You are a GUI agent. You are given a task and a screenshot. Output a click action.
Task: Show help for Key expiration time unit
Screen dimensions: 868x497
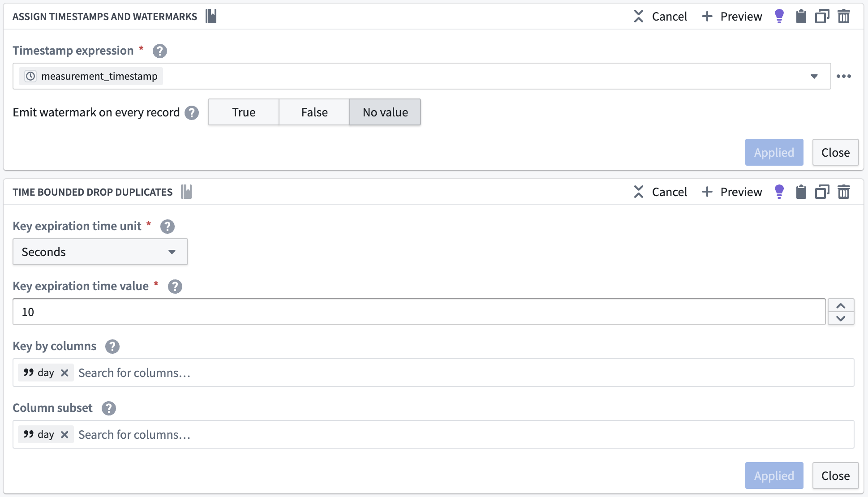point(168,227)
